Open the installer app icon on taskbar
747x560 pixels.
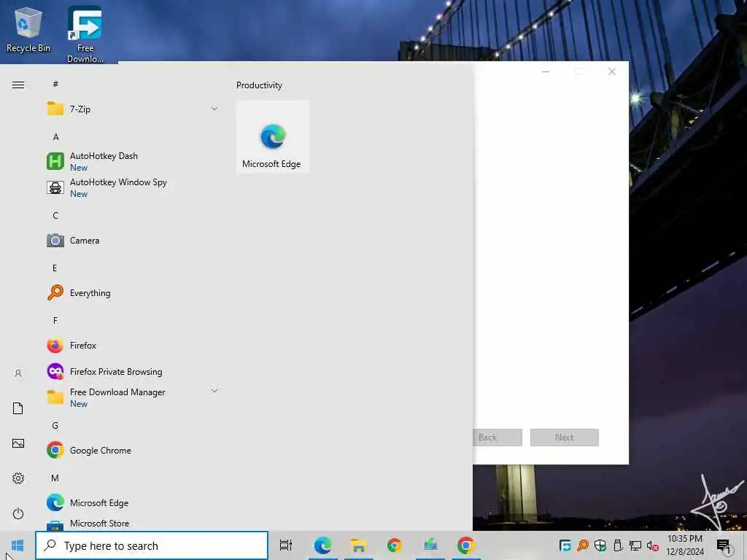430,545
